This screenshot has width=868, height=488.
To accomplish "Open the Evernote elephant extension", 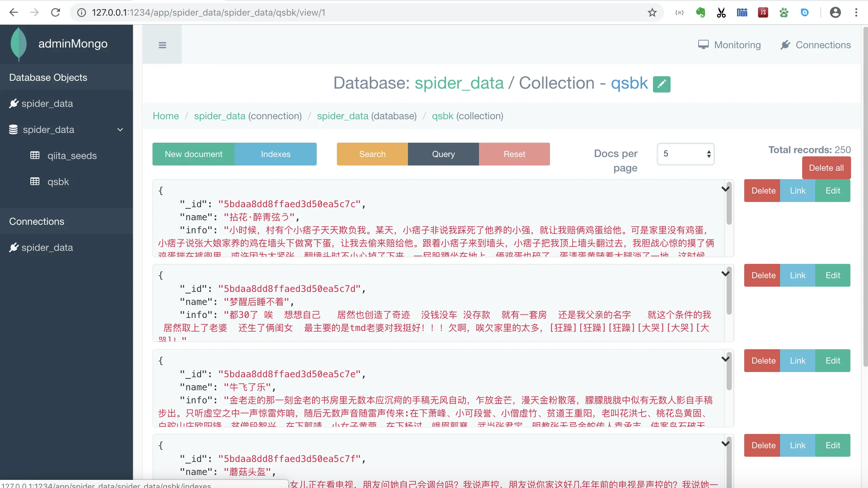I will [700, 12].
